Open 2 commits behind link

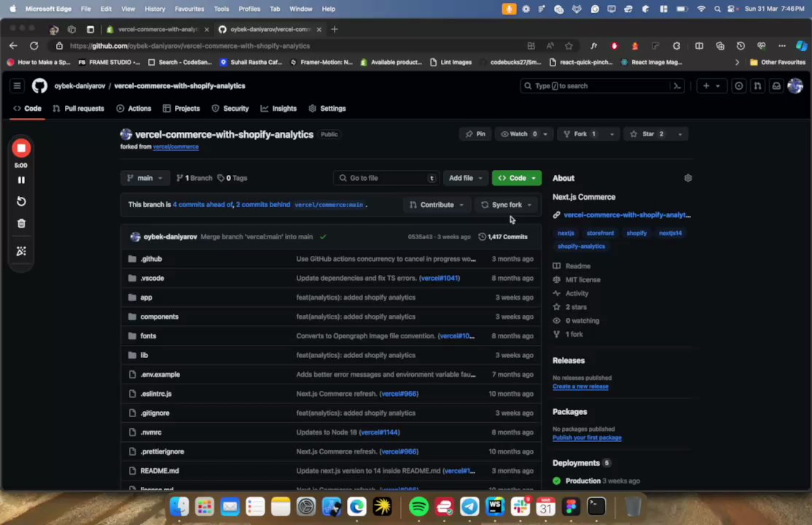(x=263, y=205)
